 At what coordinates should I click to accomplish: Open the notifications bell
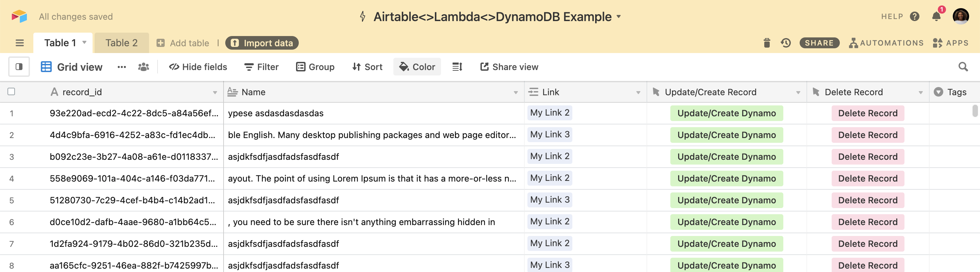tap(936, 16)
